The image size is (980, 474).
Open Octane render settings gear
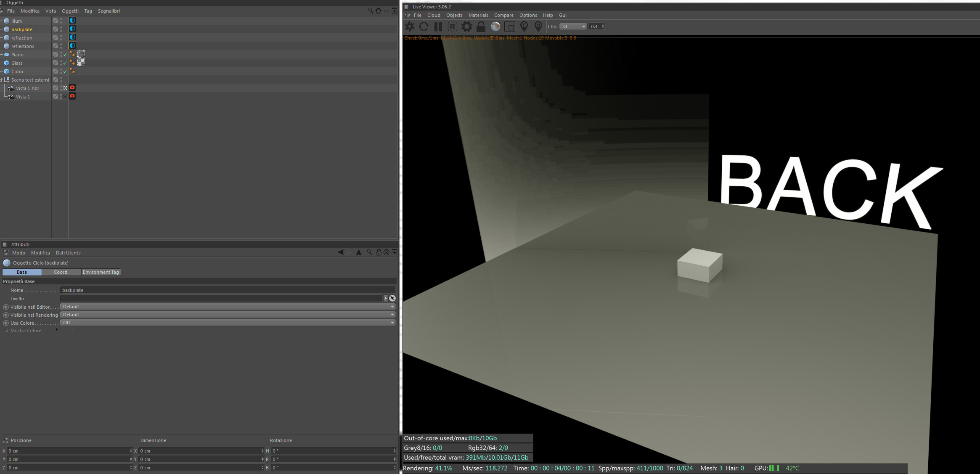click(x=466, y=26)
